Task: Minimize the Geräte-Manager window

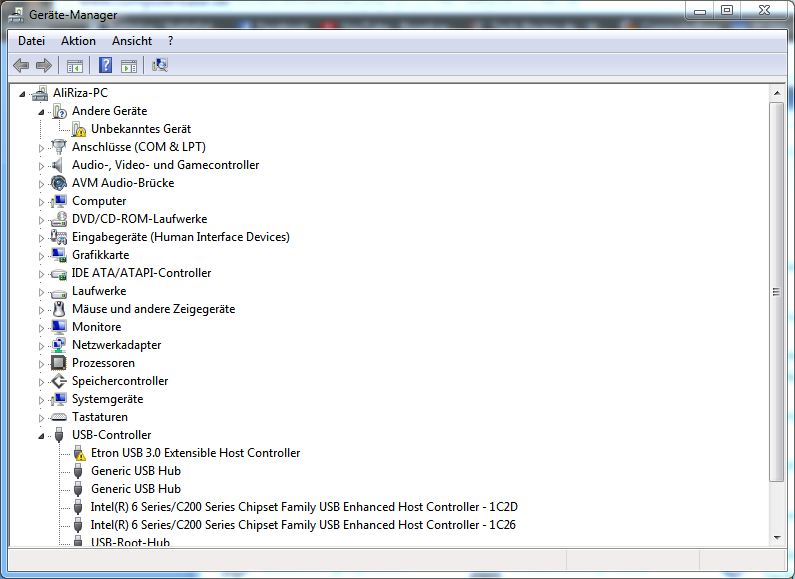Action: tap(700, 10)
